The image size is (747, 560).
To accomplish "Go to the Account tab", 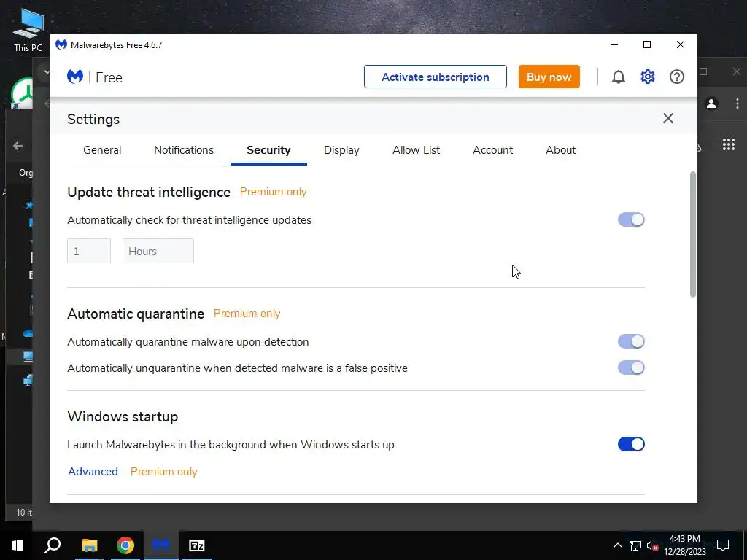I will click(x=492, y=150).
